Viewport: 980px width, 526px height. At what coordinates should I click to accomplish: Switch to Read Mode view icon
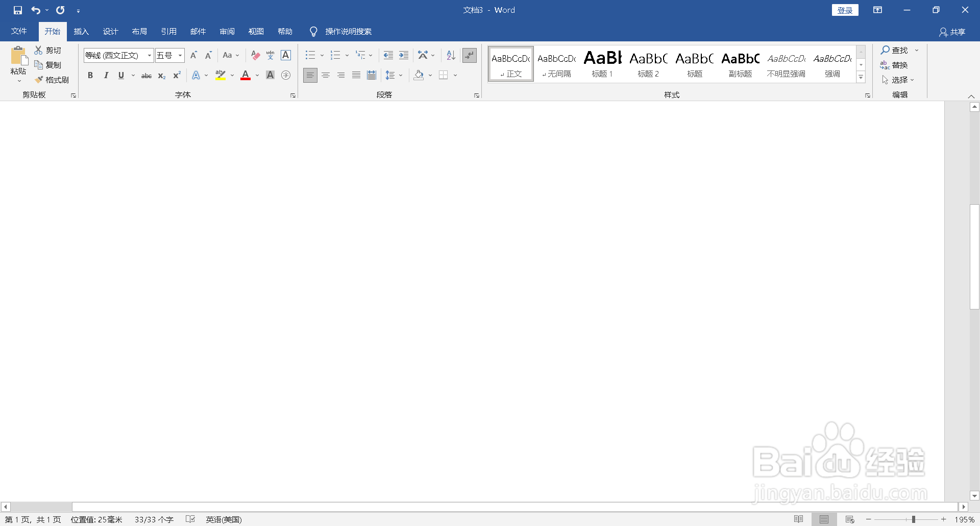[799, 519]
